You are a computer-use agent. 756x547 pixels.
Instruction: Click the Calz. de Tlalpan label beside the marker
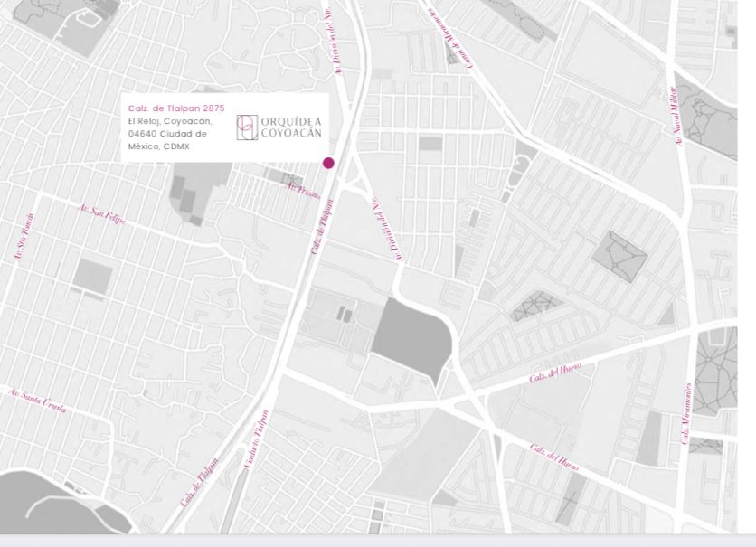click(x=324, y=225)
